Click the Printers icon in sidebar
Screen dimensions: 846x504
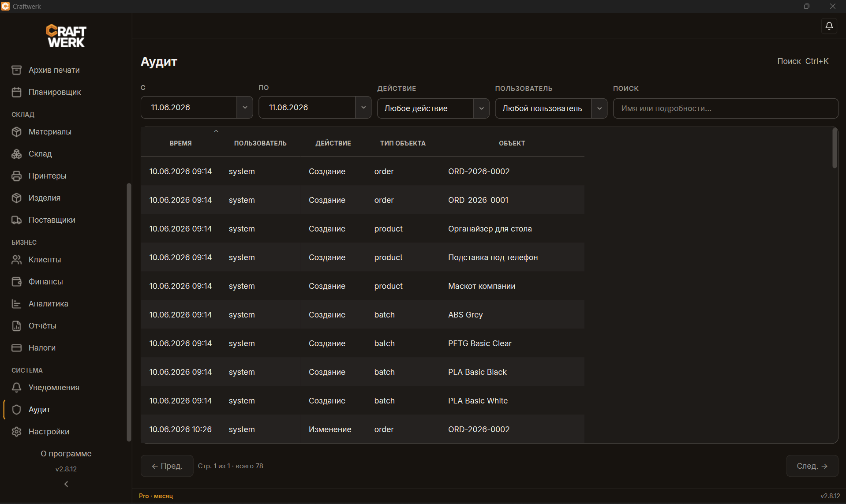coord(16,176)
